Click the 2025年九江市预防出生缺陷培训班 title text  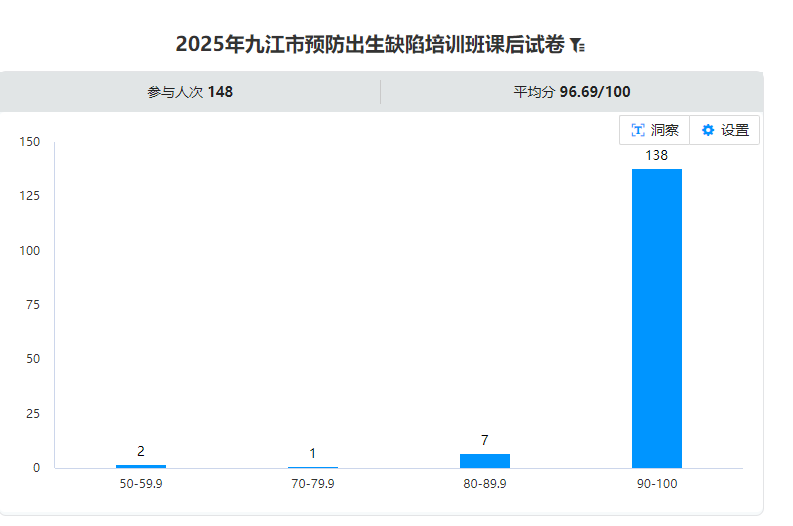click(369, 45)
